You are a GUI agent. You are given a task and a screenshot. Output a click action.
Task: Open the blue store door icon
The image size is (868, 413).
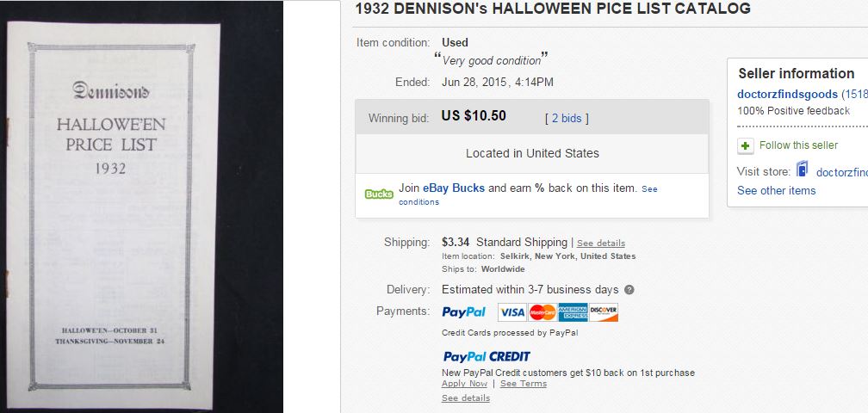tap(803, 170)
